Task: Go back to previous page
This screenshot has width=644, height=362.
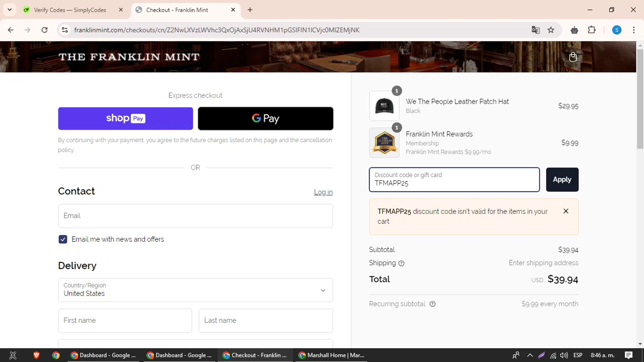Action: pyautogui.click(x=11, y=30)
